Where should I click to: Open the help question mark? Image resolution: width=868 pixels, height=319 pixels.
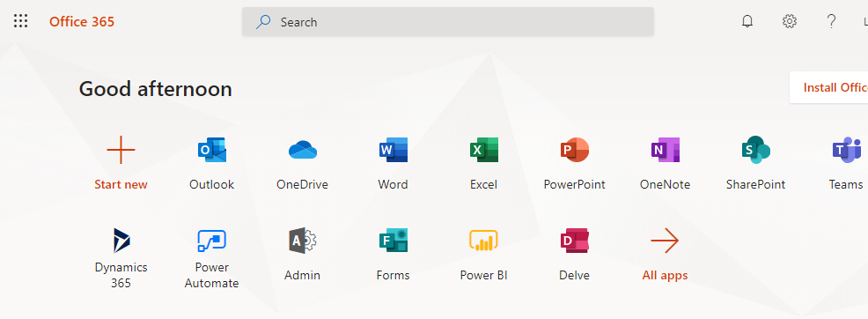point(831,22)
